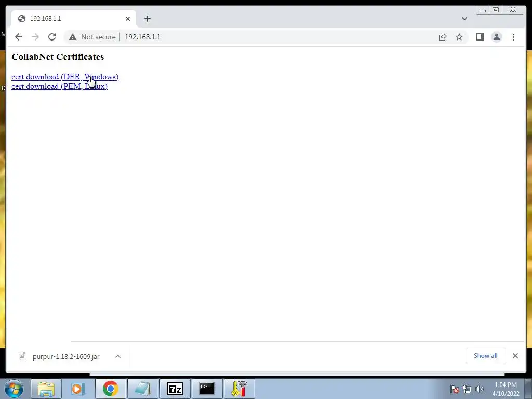This screenshot has height=399, width=532.
Task: Click the Not secure warning icon
Action: pos(73,37)
